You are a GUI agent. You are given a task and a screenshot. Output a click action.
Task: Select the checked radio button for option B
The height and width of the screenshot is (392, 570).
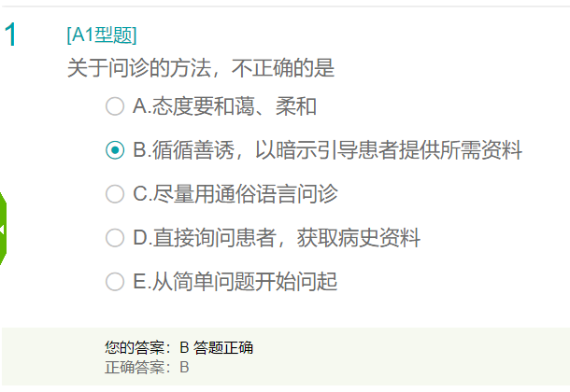[x=115, y=150]
